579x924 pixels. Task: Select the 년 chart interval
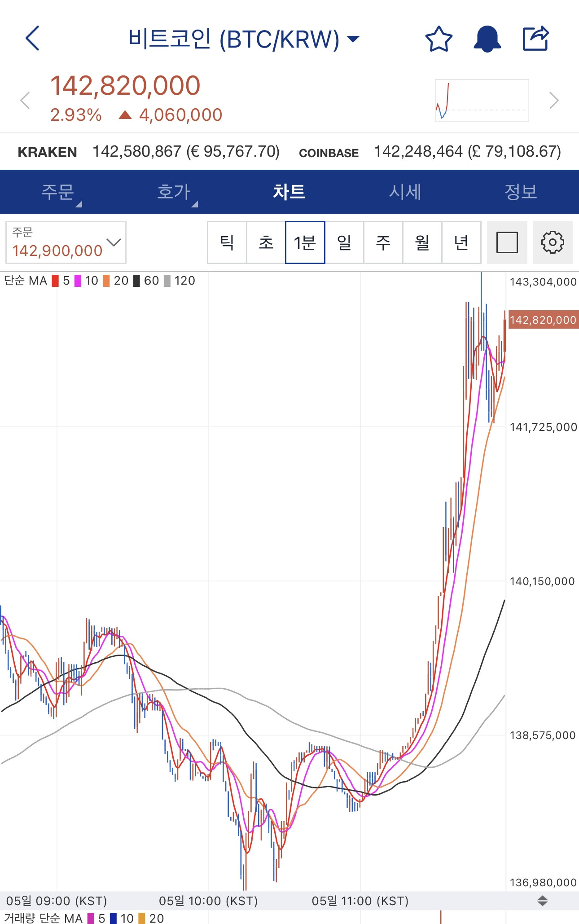pos(461,242)
